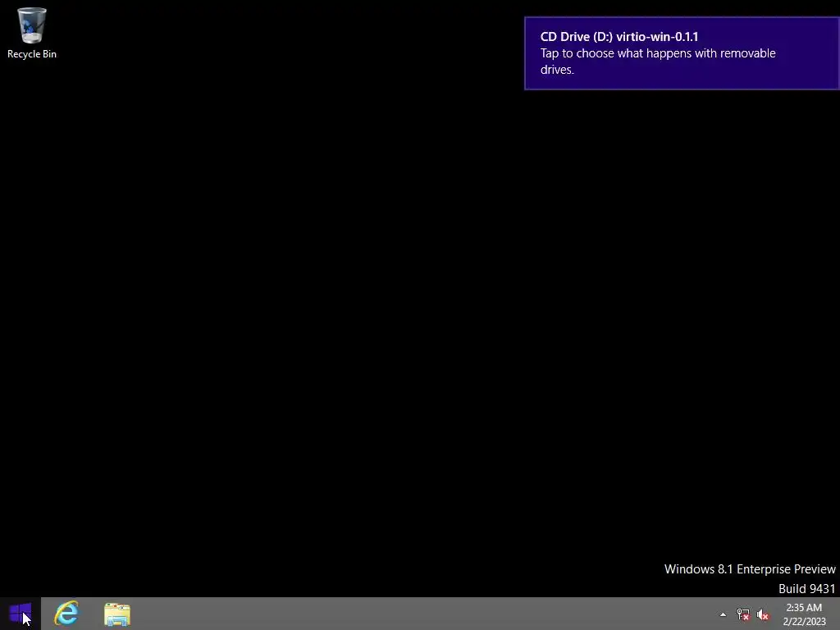Viewport: 840px width, 630px height.
Task: Open the muted volume tray icon
Action: (762, 614)
